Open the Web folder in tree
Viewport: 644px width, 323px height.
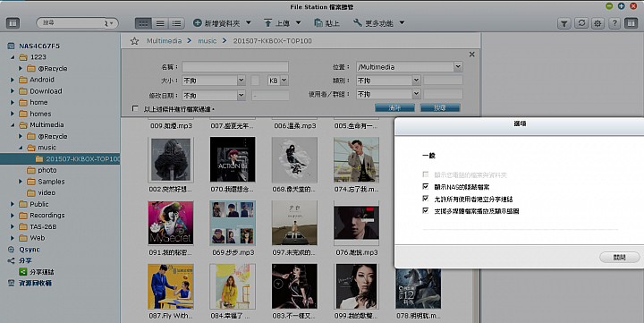click(38, 238)
